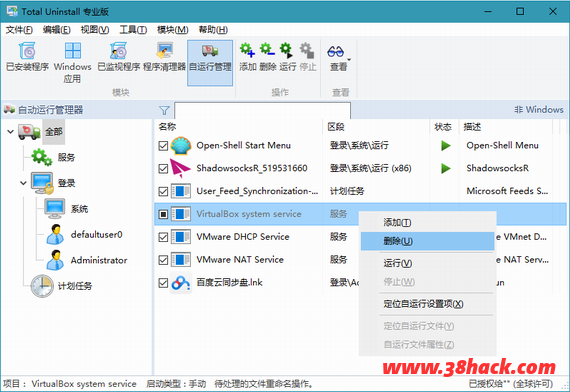
Task: Sort by the 描述 column header
Action: [505, 127]
